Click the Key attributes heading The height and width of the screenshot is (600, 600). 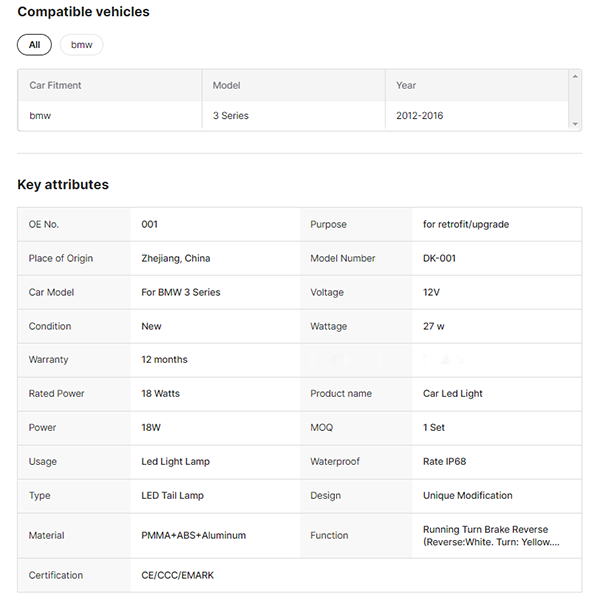pyautogui.click(x=63, y=185)
